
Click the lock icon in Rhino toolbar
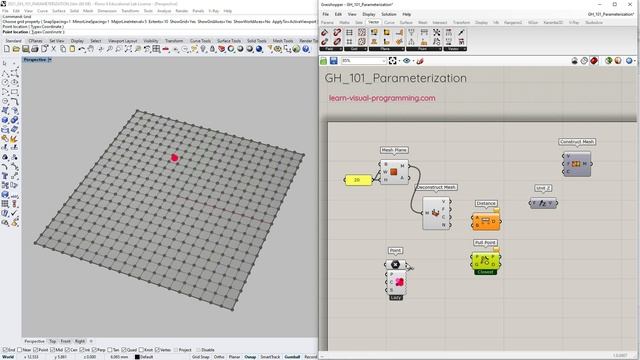(212, 49)
